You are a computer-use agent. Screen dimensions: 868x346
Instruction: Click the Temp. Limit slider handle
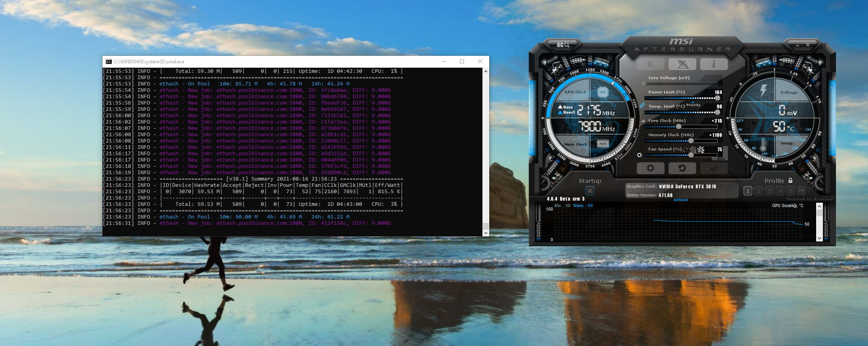(718, 112)
